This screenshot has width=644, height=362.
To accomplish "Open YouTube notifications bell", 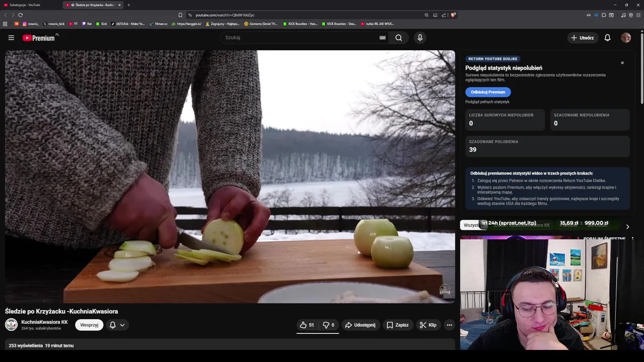I will point(607,38).
